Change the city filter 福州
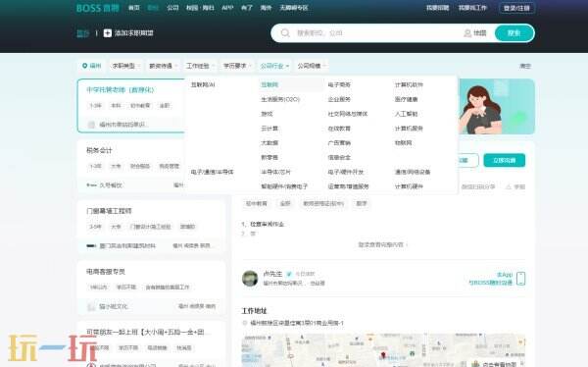This screenshot has width=588, height=367. (91, 66)
